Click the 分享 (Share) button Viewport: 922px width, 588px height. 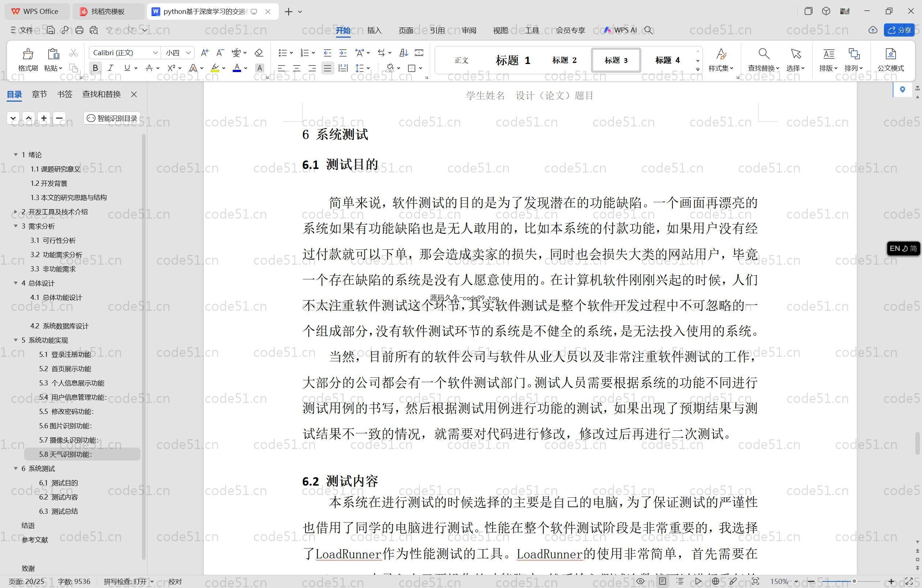coord(899,30)
